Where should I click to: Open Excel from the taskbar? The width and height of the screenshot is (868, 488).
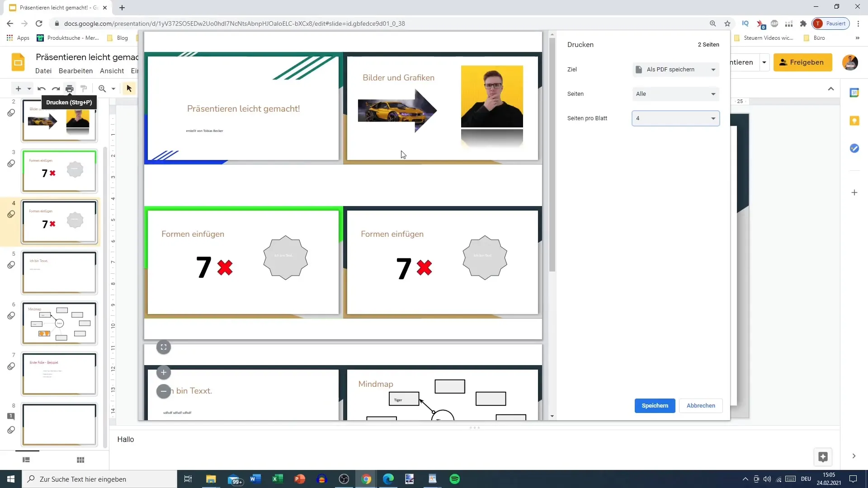[x=277, y=479]
